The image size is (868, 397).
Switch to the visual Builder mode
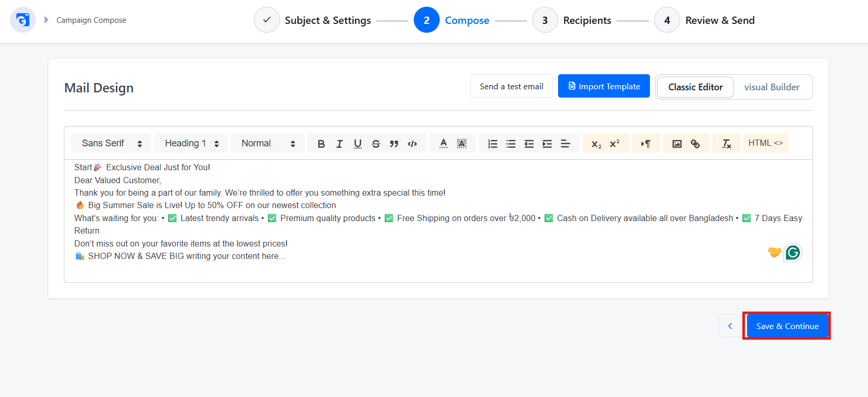[771, 87]
